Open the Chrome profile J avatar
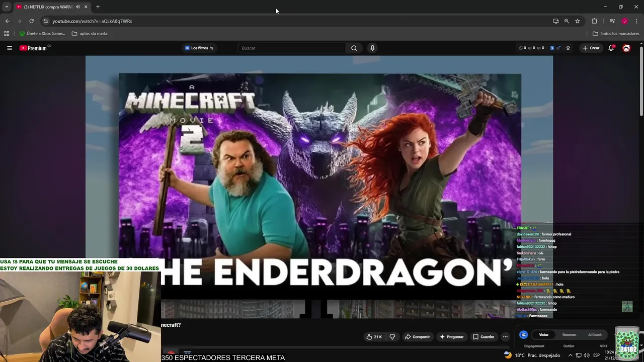The height and width of the screenshot is (362, 644). click(624, 21)
